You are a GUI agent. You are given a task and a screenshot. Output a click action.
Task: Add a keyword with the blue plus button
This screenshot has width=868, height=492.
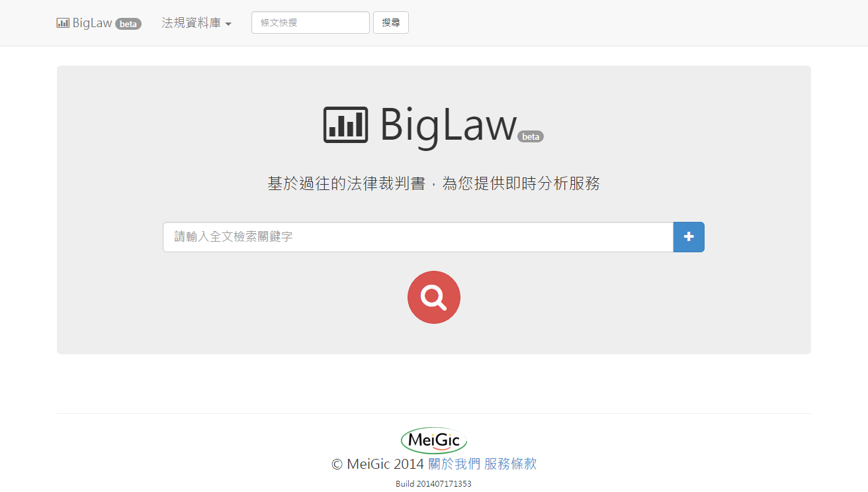tap(689, 237)
